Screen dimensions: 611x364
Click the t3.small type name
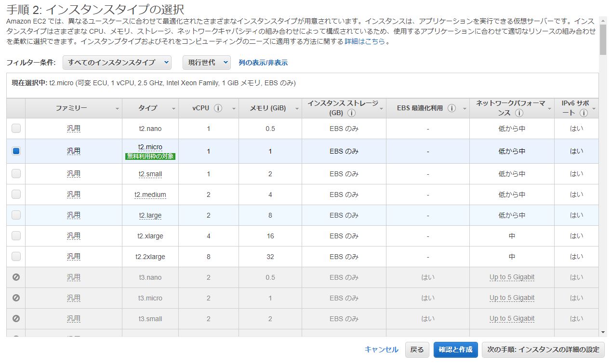point(150,319)
